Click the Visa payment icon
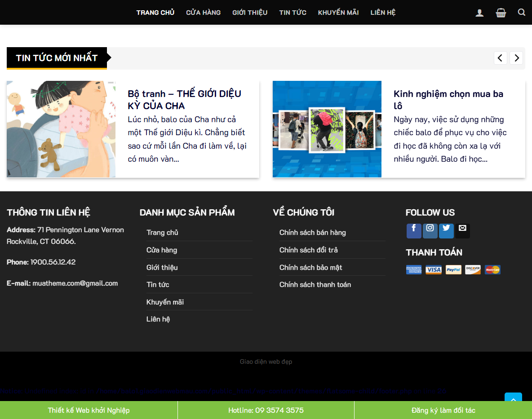Image resolution: width=532 pixels, height=419 pixels. (433, 269)
